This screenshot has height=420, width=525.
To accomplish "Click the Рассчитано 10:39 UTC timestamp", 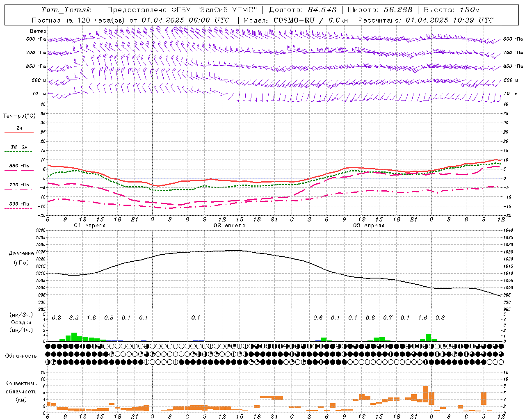I will coord(426,20).
